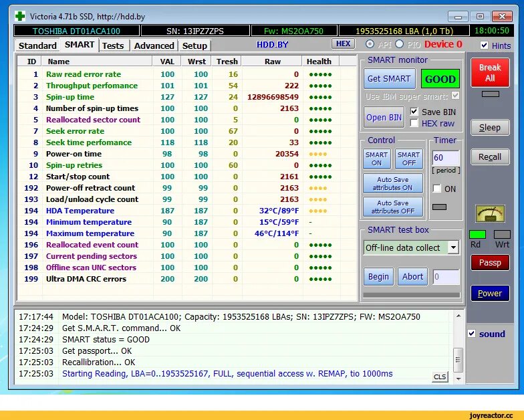Click the TOSHIBA DT01ACA100 model field
Viewport: 524px width, 420px height.
tap(76, 31)
